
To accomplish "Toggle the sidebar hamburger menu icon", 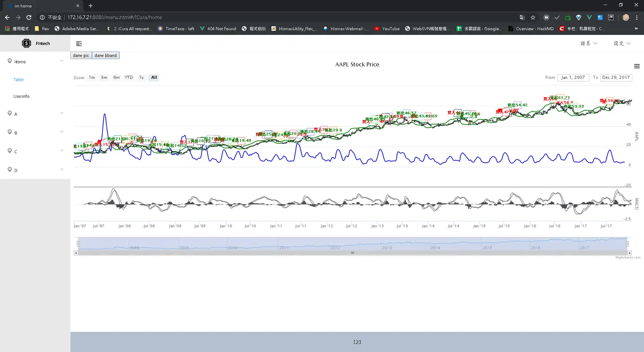I will [x=79, y=44].
